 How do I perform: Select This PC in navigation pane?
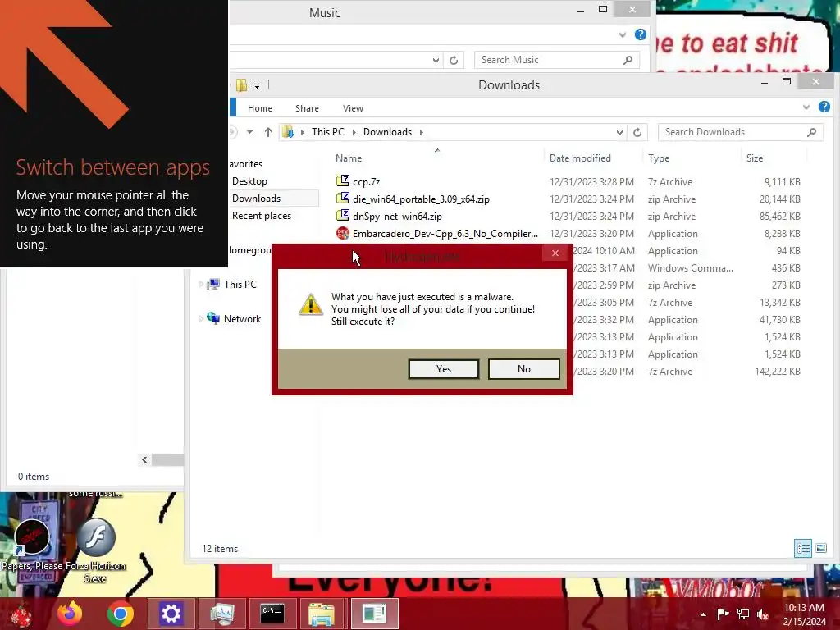tap(240, 284)
